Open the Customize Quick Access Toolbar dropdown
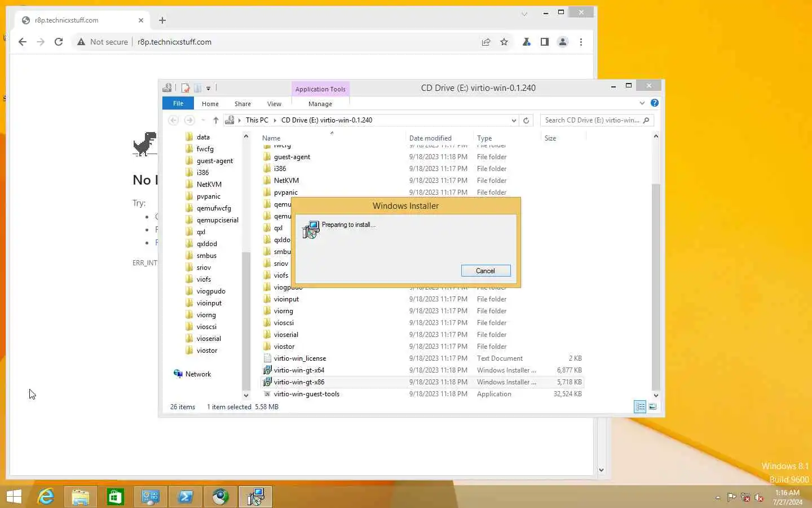Image resolution: width=812 pixels, height=508 pixels. 208,89
